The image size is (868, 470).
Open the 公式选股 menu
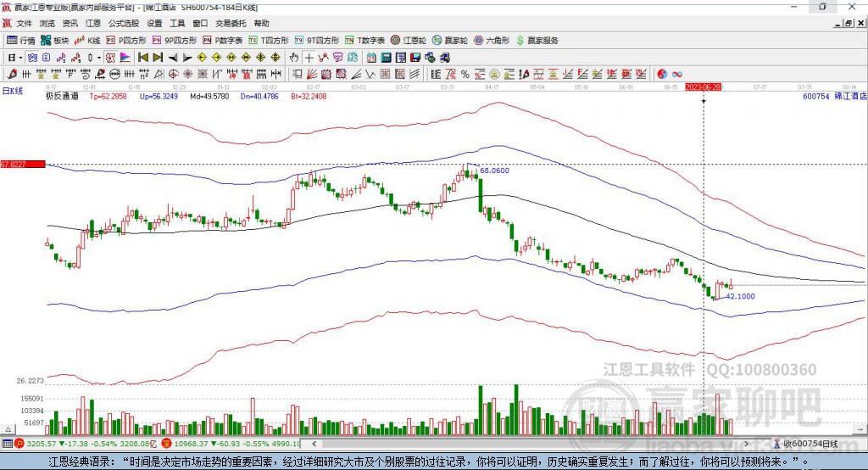(124, 23)
